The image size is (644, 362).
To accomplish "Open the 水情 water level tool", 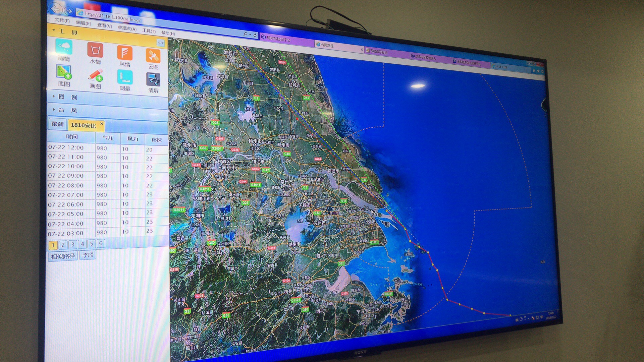I will [x=95, y=51].
